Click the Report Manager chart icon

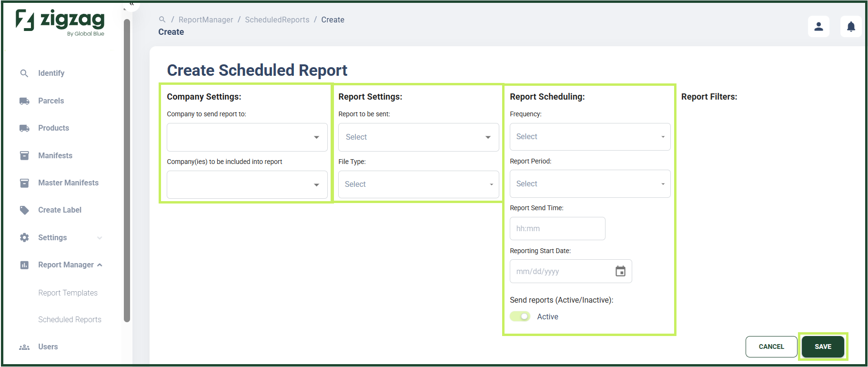click(x=24, y=265)
